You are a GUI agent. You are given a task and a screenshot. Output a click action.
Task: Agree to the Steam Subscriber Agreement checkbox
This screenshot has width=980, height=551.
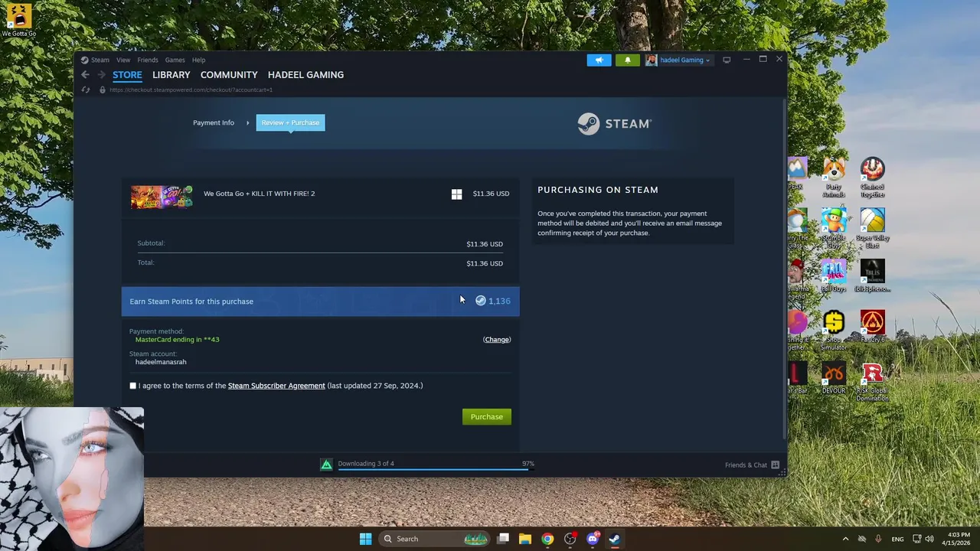pyautogui.click(x=132, y=386)
